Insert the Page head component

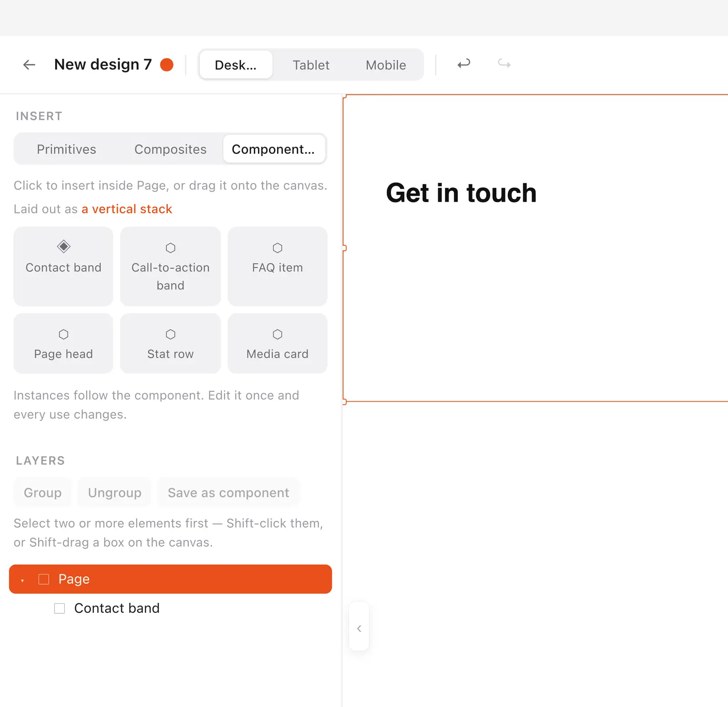coord(63,343)
